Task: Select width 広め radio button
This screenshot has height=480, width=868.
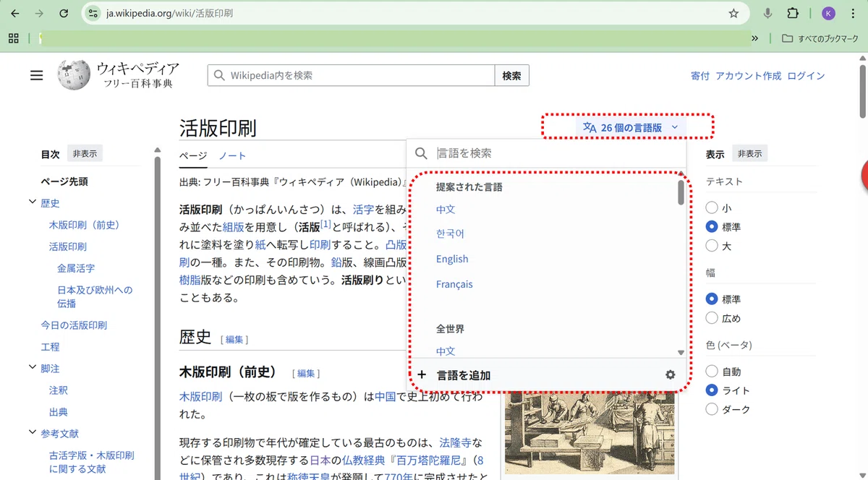Action: pos(712,318)
